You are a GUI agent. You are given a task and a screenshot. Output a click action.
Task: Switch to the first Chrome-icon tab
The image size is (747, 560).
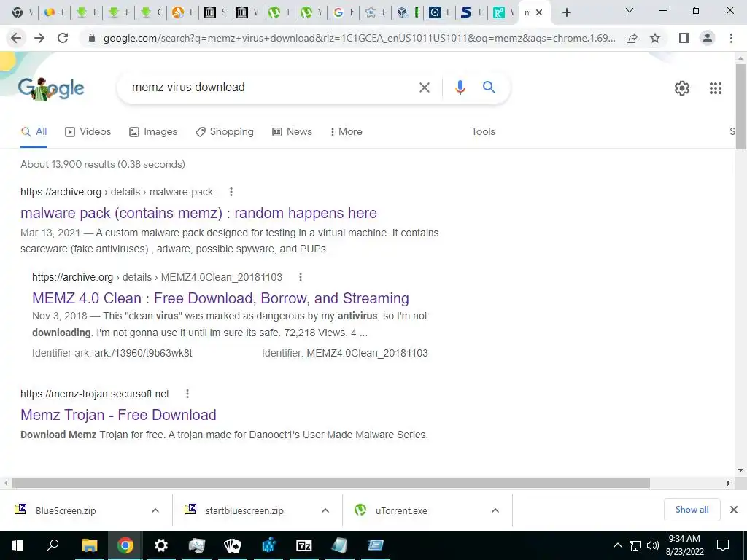tap(18, 12)
